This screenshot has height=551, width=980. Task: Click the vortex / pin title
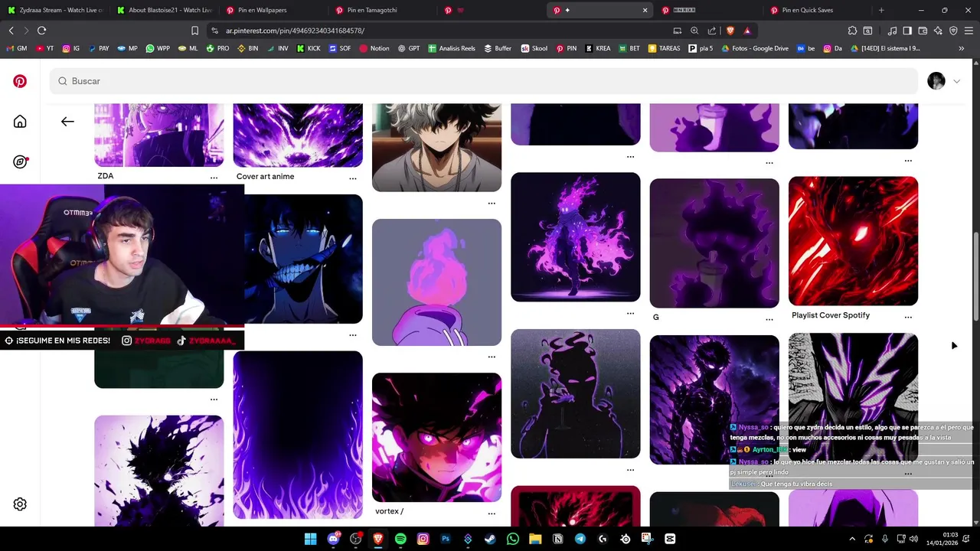[389, 511]
